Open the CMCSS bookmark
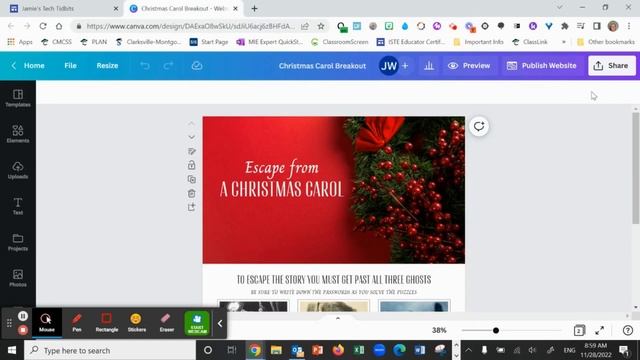The height and width of the screenshot is (360, 640). coord(56,42)
